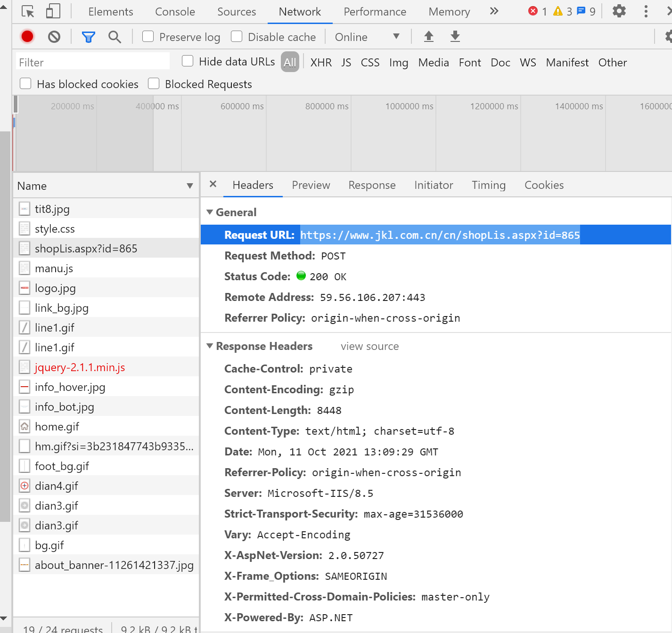This screenshot has width=672, height=633.
Task: Stop recording network log with red button
Action: (x=27, y=36)
